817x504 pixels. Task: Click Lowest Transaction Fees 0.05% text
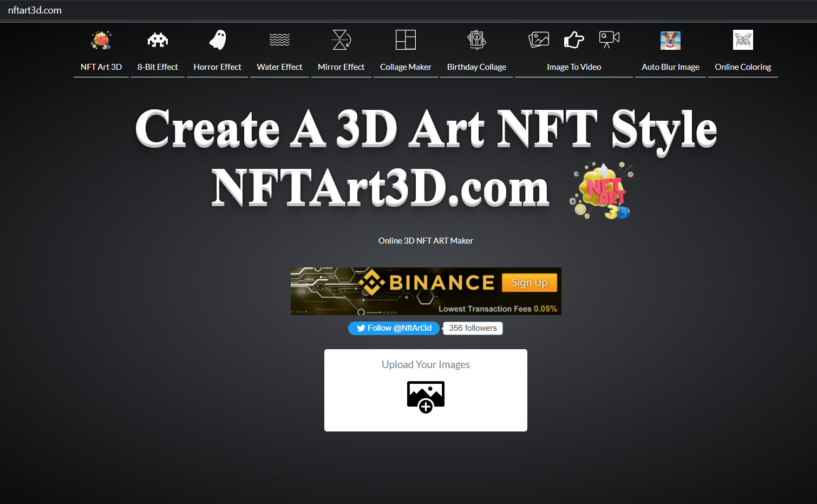(498, 309)
